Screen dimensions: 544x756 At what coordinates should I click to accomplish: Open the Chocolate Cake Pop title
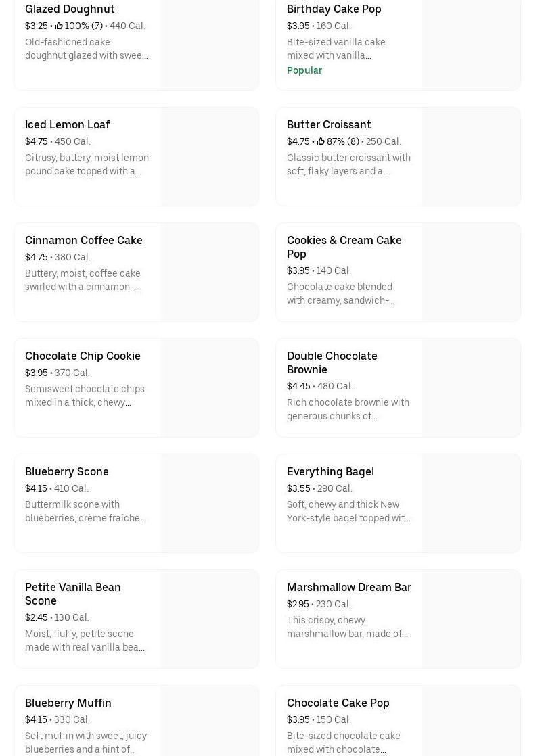[338, 703]
